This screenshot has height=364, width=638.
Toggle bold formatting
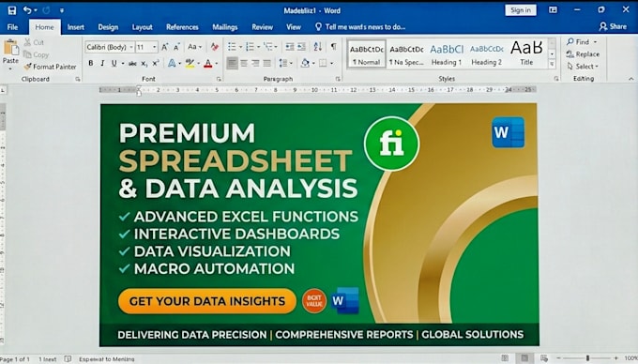coord(91,64)
